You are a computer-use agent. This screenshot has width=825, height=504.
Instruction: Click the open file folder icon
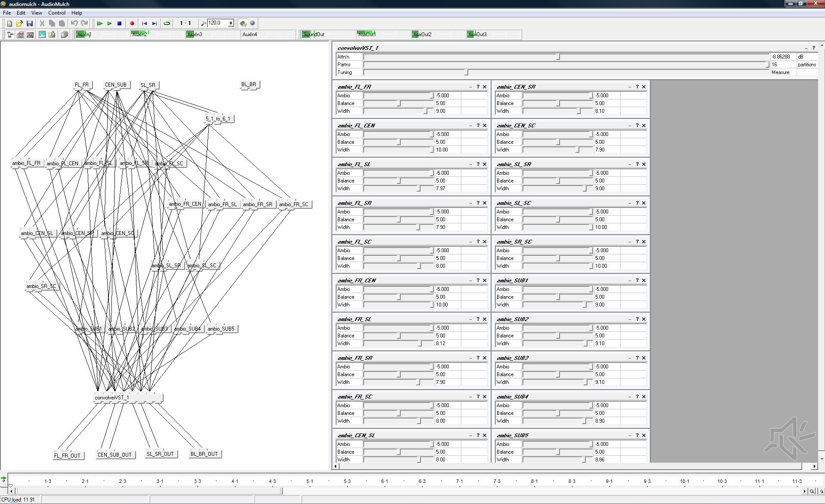pos(19,24)
